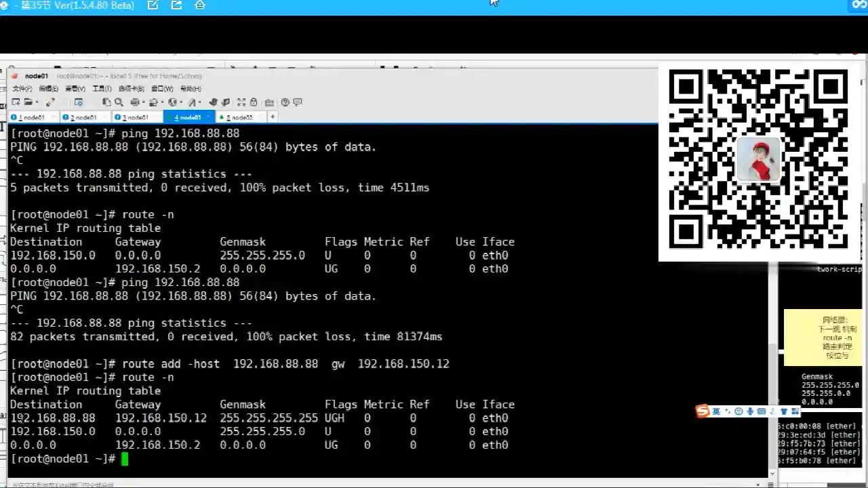
Task: Expand the Open folder dropdown arrow
Action: 36,102
